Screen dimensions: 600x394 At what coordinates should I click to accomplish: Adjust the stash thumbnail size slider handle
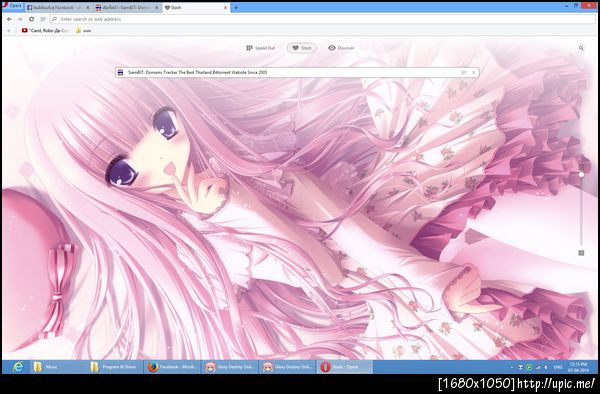[581, 174]
